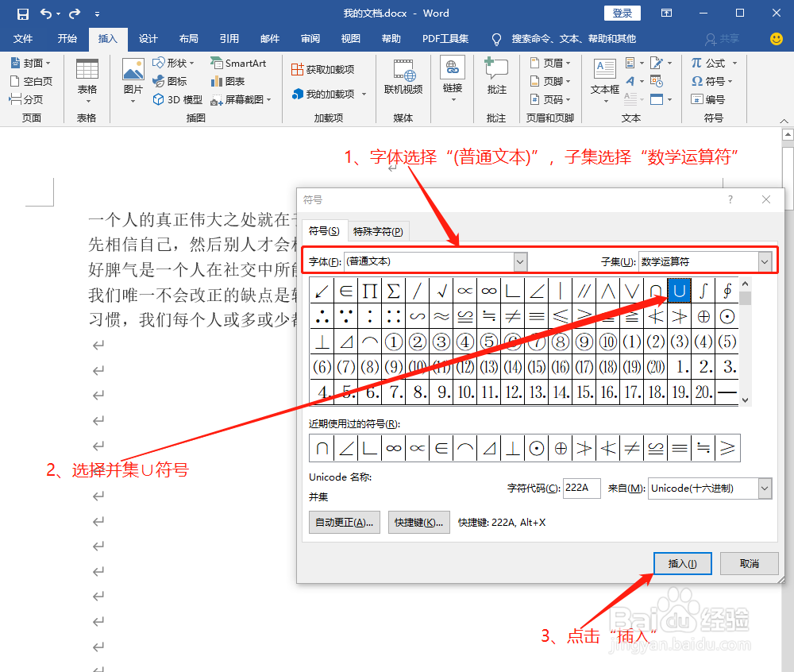
Task: Insert a Text Box (文本框)
Action: (x=605, y=80)
